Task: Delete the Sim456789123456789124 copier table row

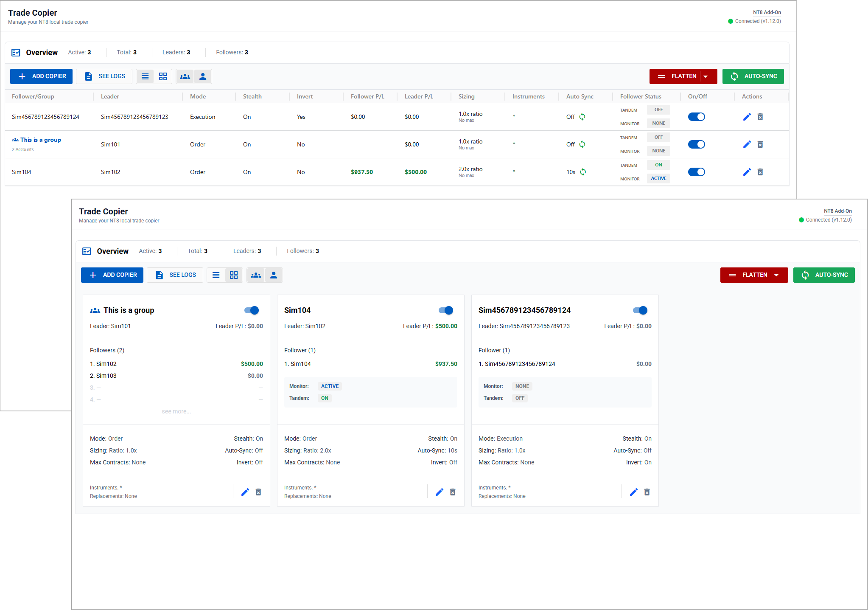Action: pyautogui.click(x=760, y=117)
